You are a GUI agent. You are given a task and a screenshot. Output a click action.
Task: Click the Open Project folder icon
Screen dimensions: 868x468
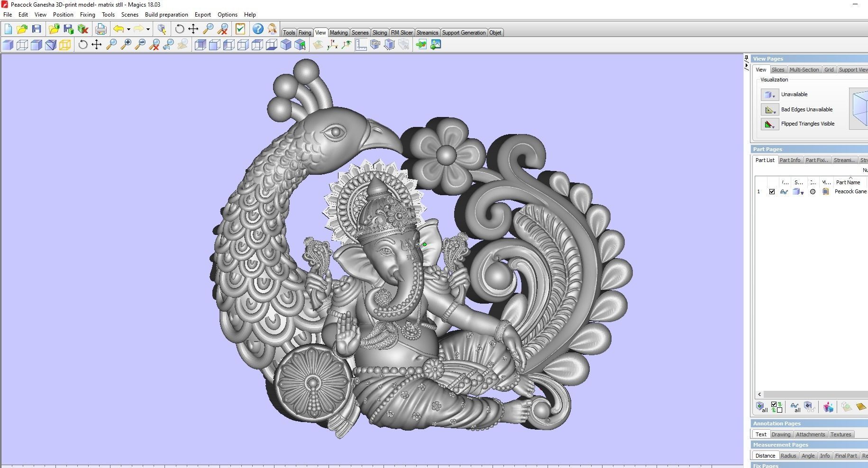pos(22,29)
